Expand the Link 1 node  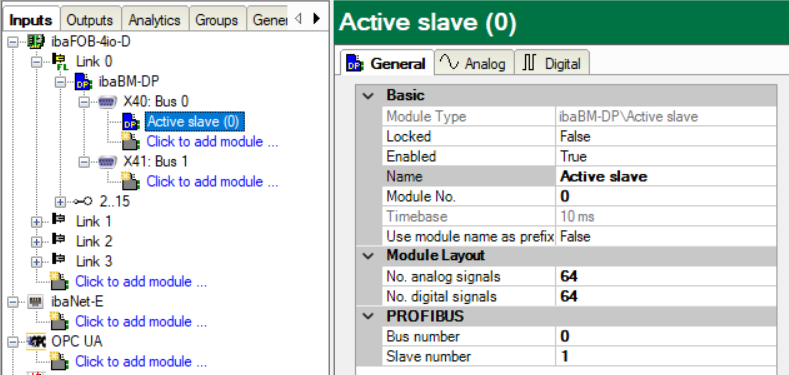(x=36, y=221)
